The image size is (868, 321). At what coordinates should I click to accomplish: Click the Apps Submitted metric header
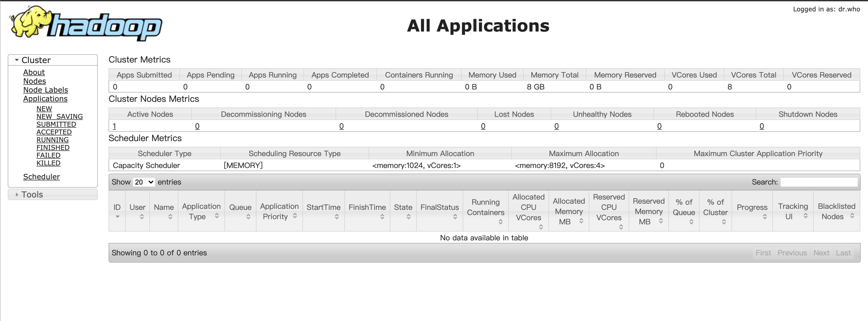pos(144,75)
